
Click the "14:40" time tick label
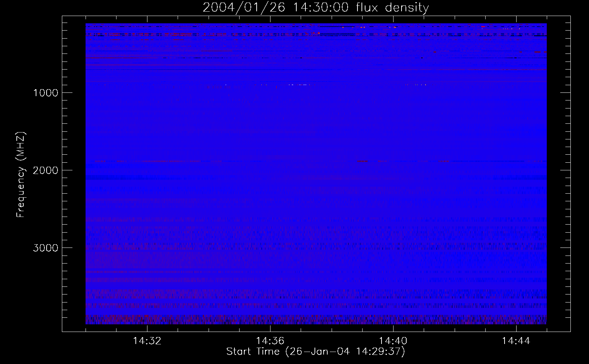click(x=393, y=341)
